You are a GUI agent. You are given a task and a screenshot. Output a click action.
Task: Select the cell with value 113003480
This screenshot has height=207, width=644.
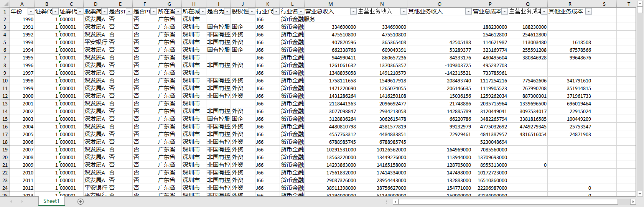528,42
